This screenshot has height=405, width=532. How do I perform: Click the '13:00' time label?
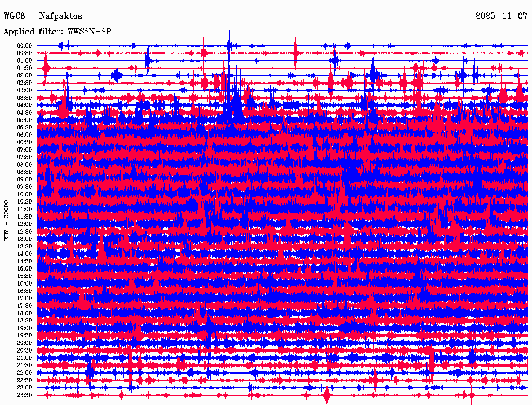coord(24,239)
